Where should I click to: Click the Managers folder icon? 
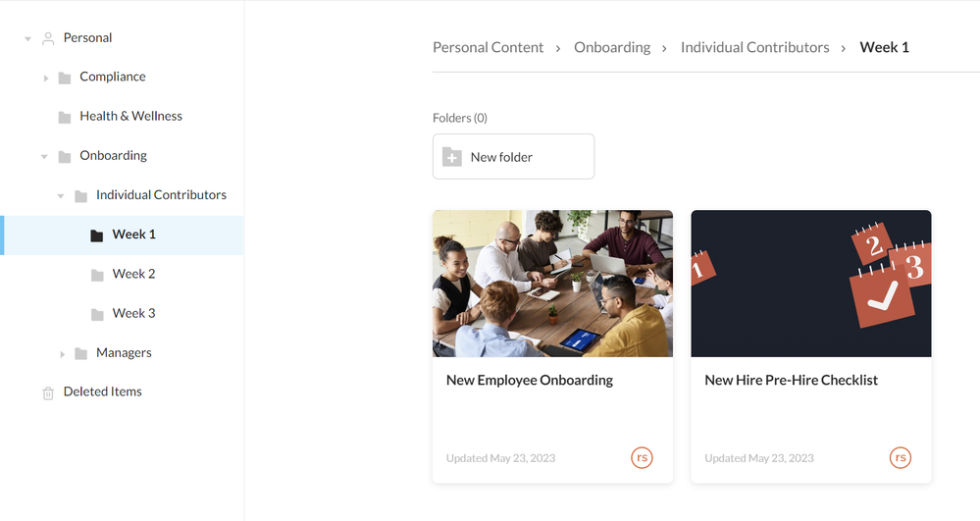[x=81, y=353]
